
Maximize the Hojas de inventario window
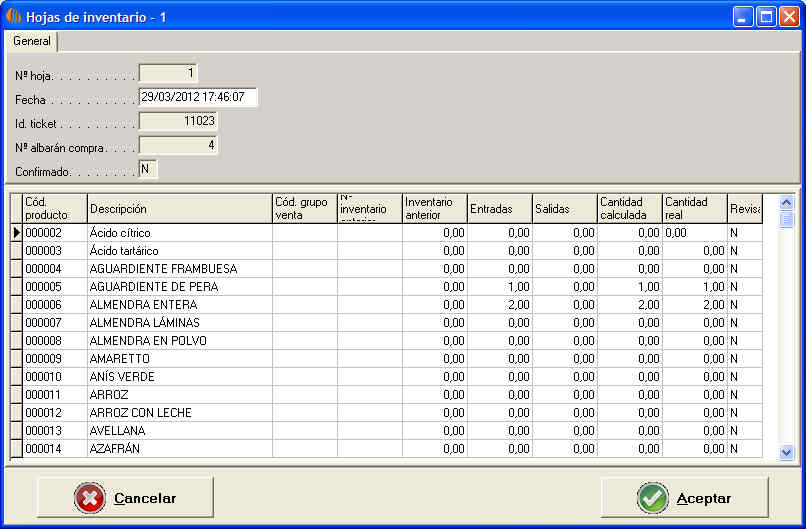tap(766, 16)
